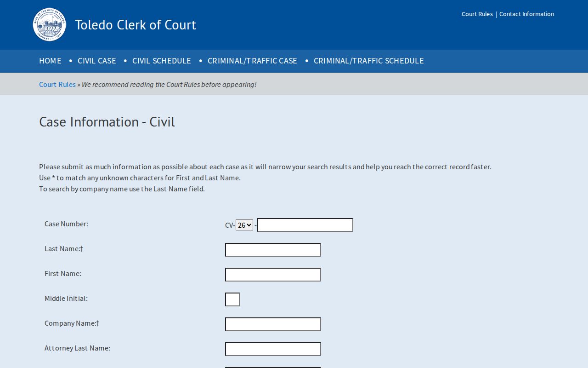The width and height of the screenshot is (588, 368).
Task: Open the Toledo Clerk of Court title link
Action: 136,25
